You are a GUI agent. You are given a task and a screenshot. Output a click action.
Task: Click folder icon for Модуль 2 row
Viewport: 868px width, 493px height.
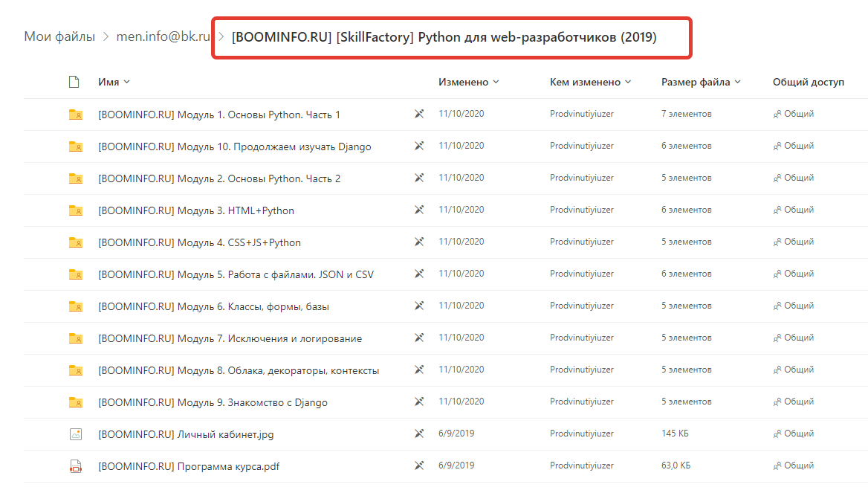coord(75,178)
